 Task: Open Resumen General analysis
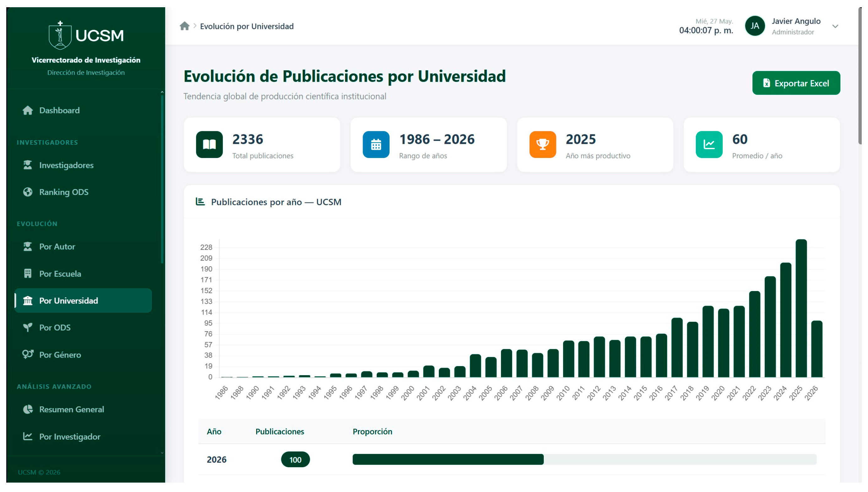pyautogui.click(x=83, y=409)
